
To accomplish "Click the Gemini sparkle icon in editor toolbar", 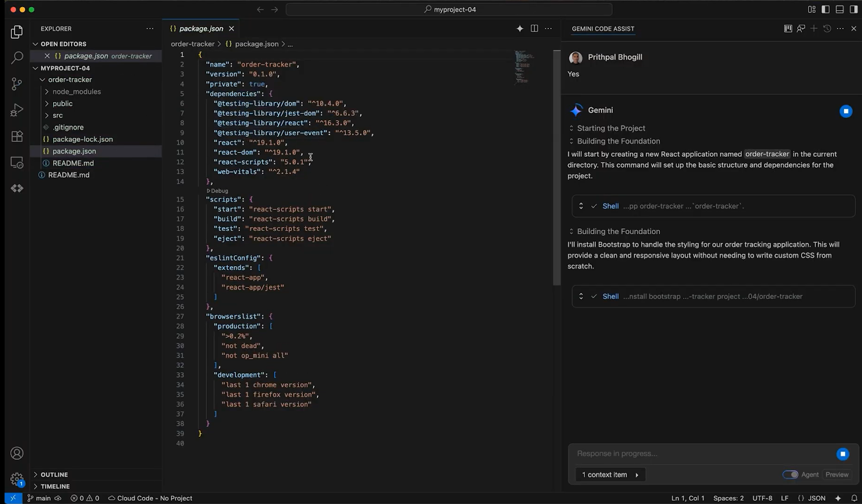I will click(x=519, y=29).
